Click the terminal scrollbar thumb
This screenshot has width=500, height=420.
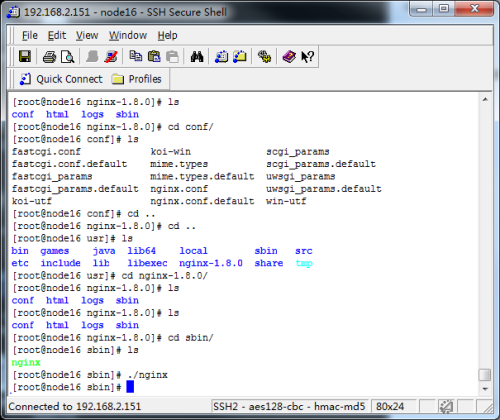[x=485, y=375]
